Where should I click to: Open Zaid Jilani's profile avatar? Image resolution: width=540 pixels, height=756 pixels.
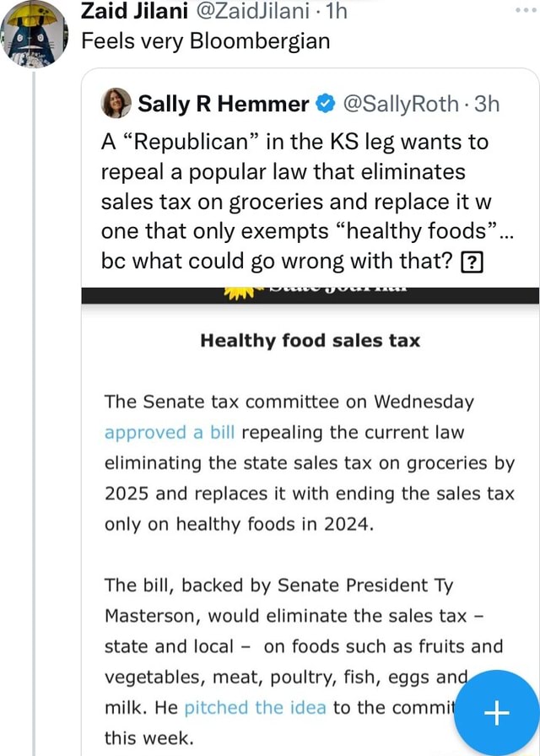click(x=34, y=34)
